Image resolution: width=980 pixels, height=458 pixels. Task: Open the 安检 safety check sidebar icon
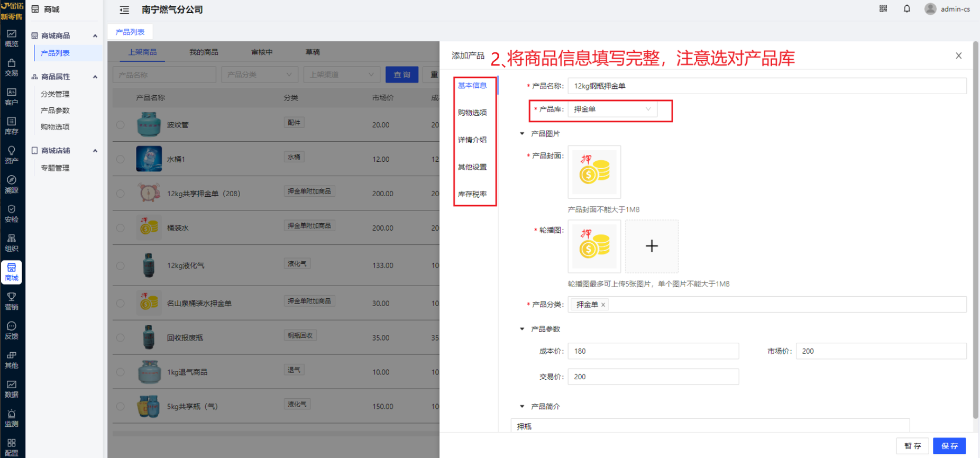pos(12,214)
